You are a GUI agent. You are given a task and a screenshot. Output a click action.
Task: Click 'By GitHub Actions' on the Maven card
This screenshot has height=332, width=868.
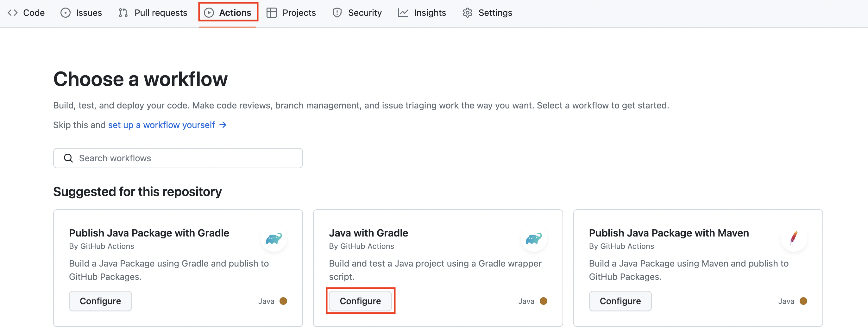click(x=621, y=246)
